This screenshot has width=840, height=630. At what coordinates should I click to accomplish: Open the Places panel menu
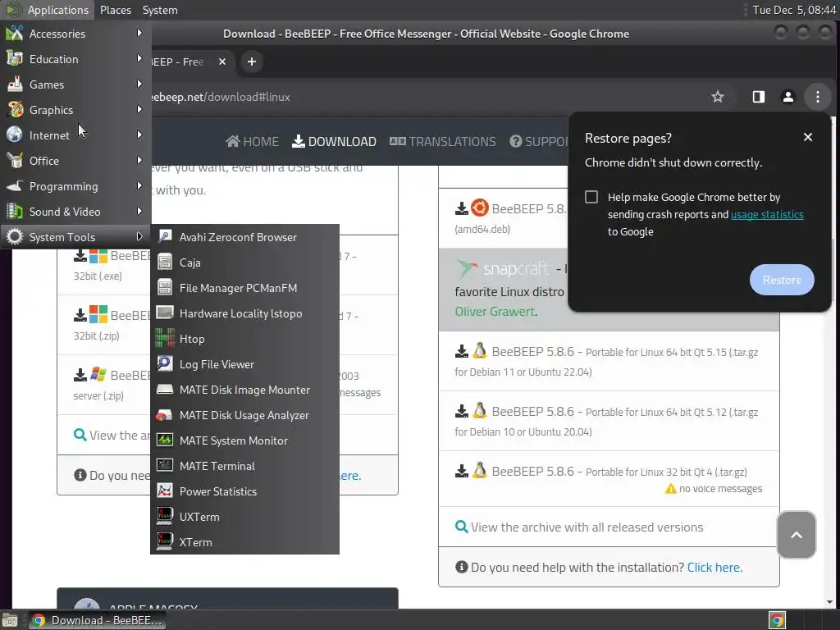coord(115,10)
